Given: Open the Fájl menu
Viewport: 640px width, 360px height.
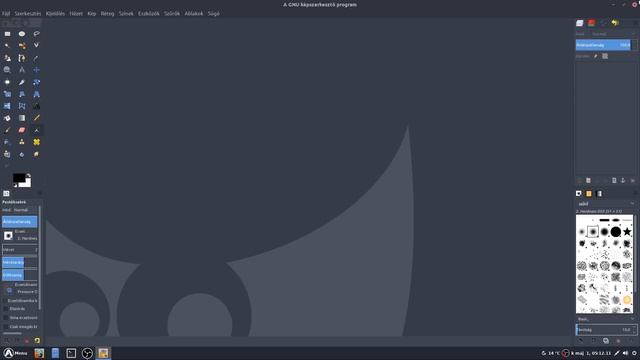Looking at the screenshot, I should pos(6,13).
